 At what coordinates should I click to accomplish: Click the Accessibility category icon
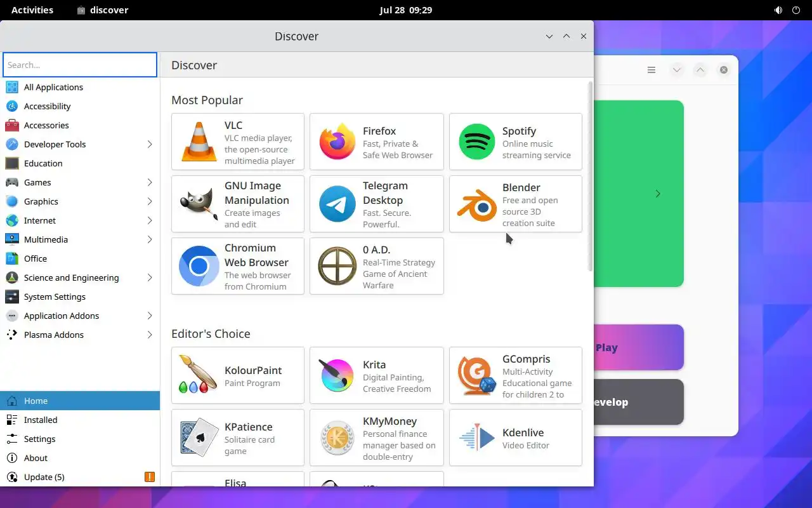click(12, 106)
